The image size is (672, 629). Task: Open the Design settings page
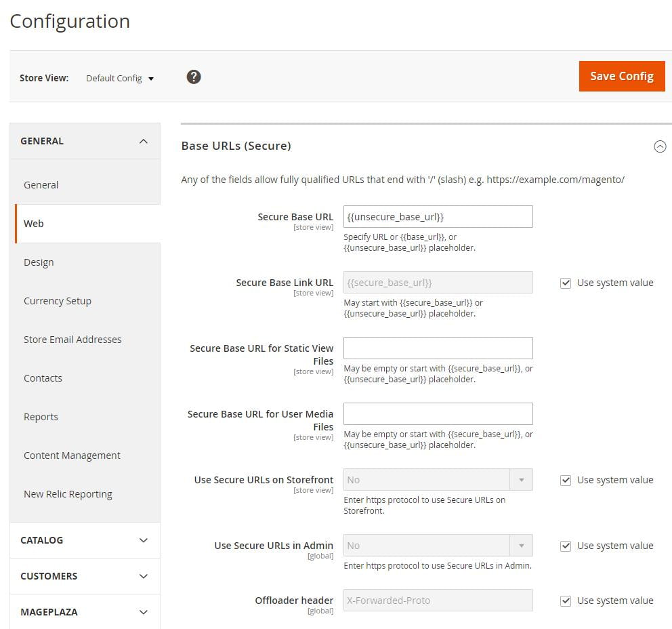[x=39, y=262]
